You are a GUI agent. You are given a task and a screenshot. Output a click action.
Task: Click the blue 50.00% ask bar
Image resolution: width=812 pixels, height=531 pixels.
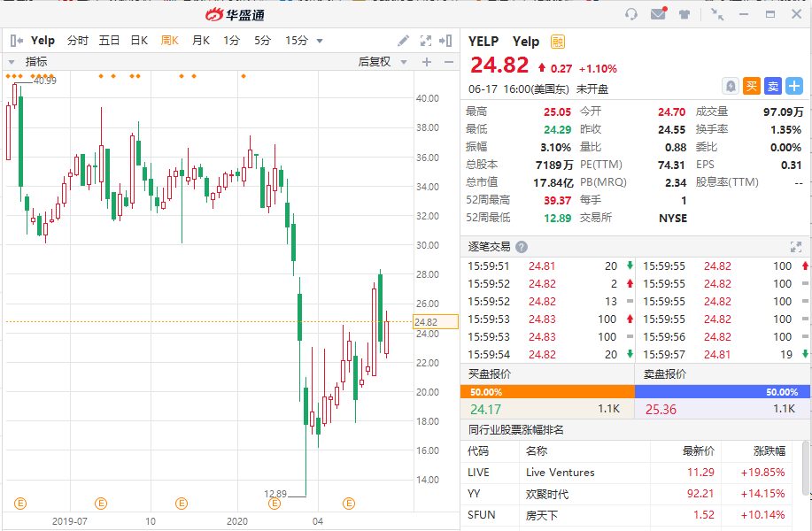723,392
